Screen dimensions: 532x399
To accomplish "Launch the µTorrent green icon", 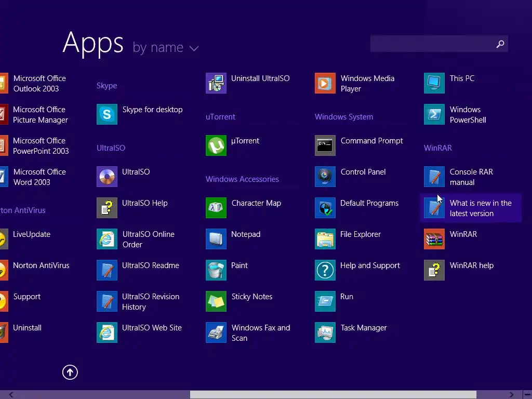I will pos(216,145).
